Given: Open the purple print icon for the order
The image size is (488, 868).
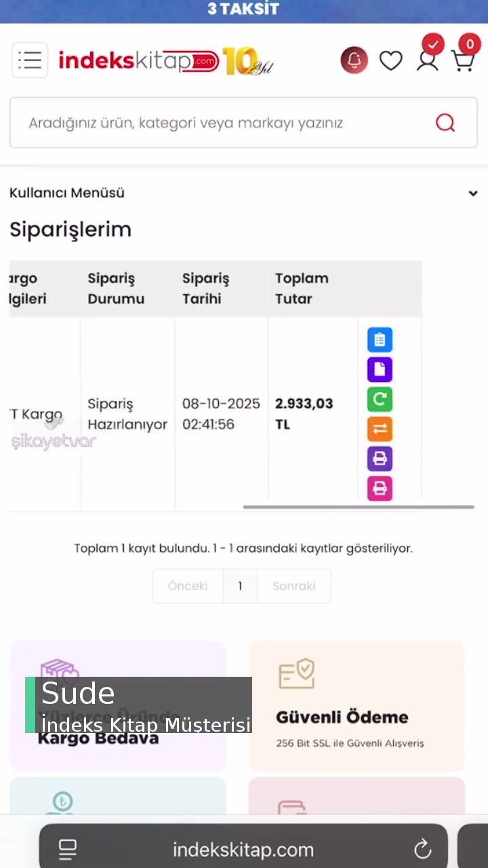Looking at the screenshot, I should pyautogui.click(x=380, y=458).
